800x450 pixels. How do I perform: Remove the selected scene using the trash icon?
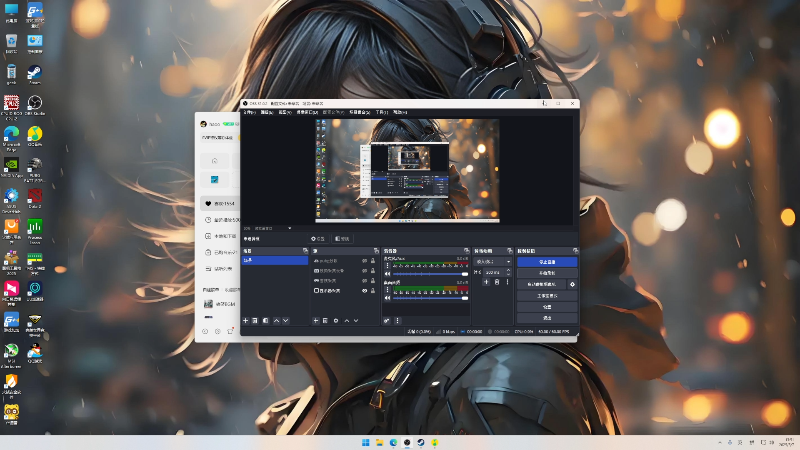coord(255,320)
